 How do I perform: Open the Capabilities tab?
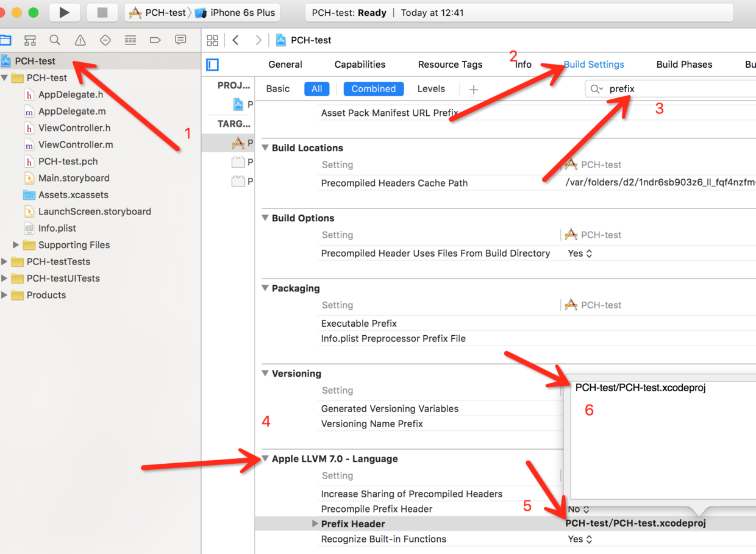coord(360,65)
